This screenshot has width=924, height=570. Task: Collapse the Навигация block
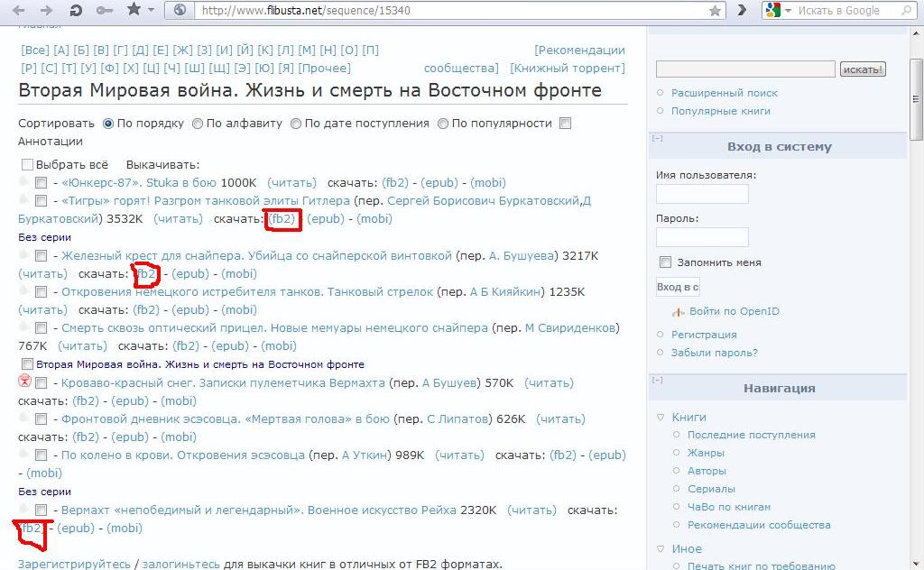coord(658,380)
